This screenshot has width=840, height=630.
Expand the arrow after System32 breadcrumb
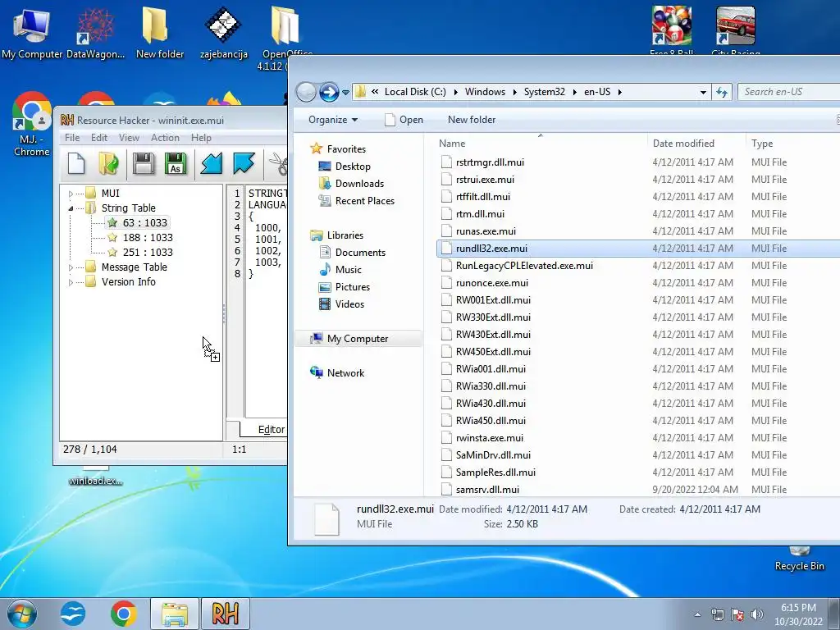(x=575, y=92)
